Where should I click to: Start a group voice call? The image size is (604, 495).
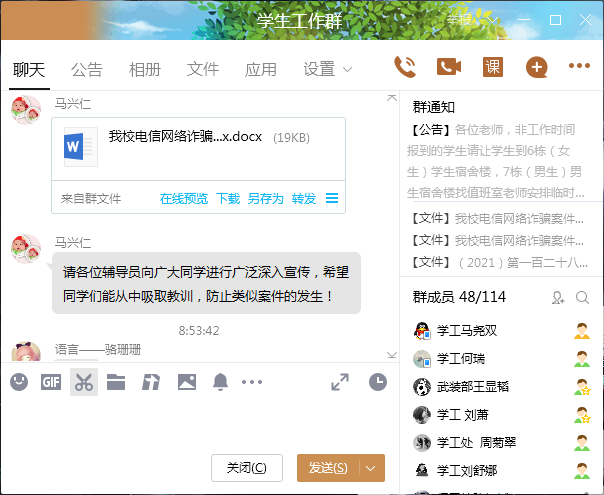(405, 67)
